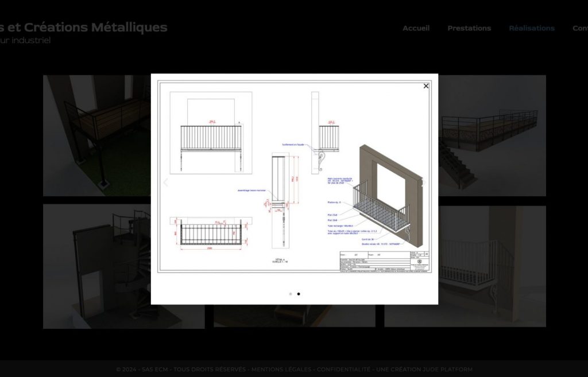Navigate to the Prestations page
Screen dimensions: 588x377
469,28
